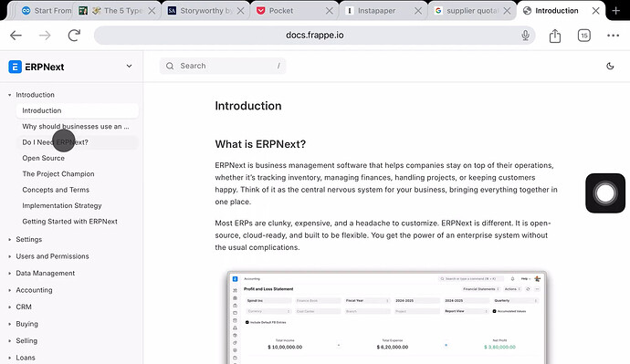Expand the Users and Permissions section

click(x=10, y=256)
